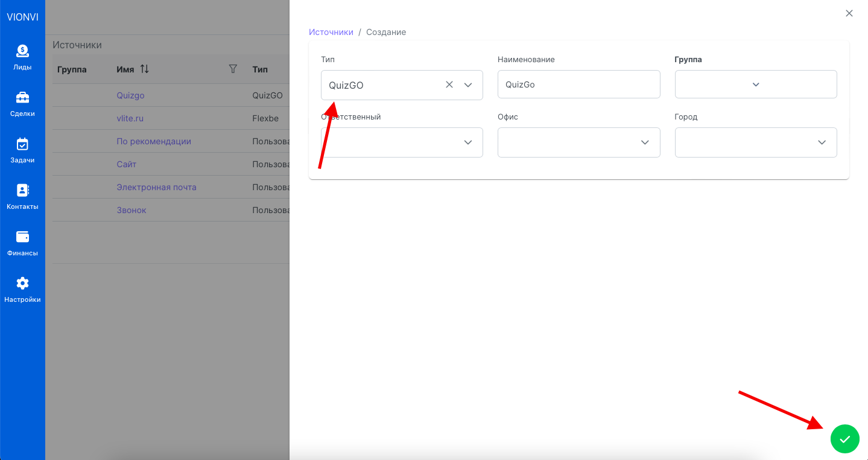
Task: Open the filter funnel in Имя column
Action: 233,69
